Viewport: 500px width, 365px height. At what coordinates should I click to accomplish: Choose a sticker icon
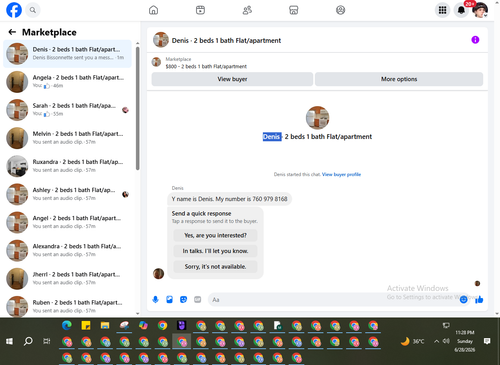pos(183,299)
